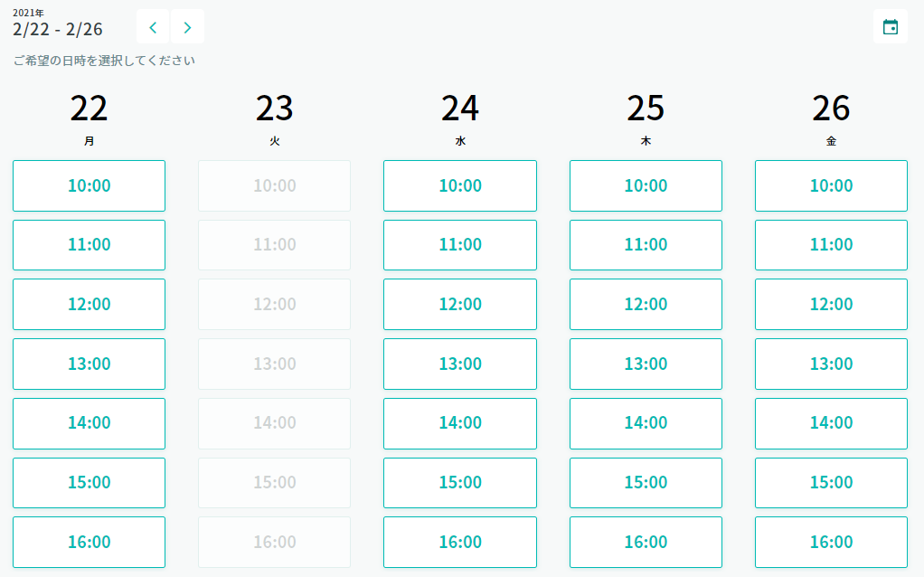Open the calendar date picker icon

pyautogui.click(x=891, y=27)
